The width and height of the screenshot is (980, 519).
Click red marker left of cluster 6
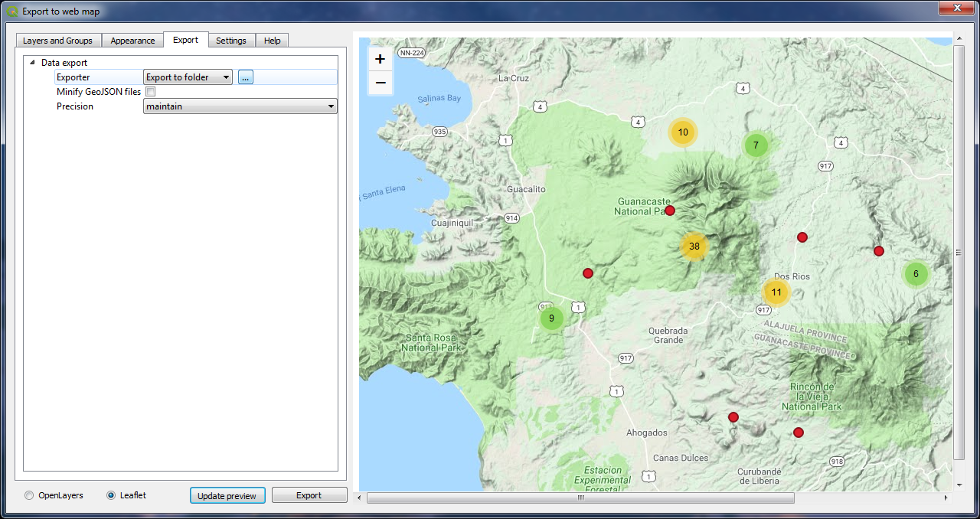[879, 251]
